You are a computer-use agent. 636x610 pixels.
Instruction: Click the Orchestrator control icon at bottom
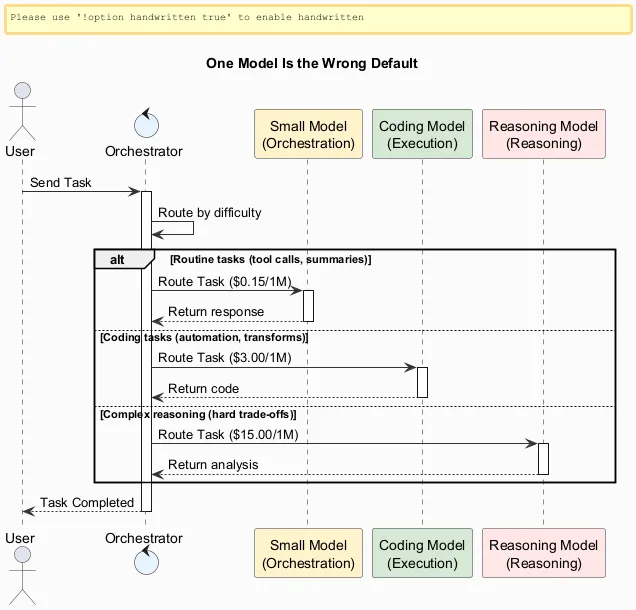[x=146, y=560]
